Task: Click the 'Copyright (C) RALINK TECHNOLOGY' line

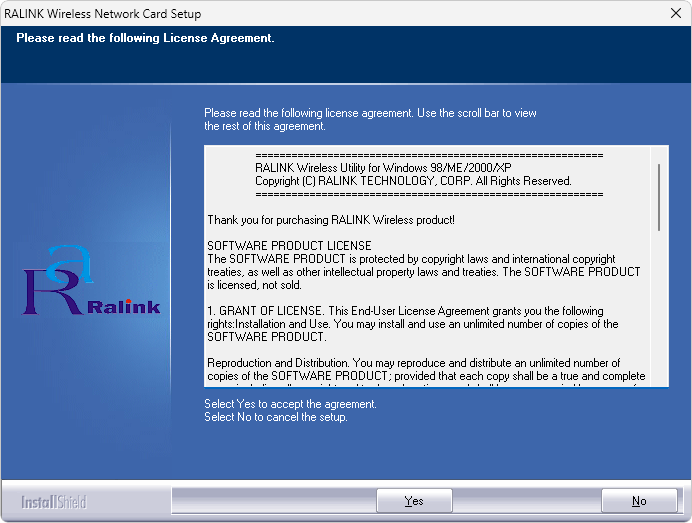Action: 413,181
